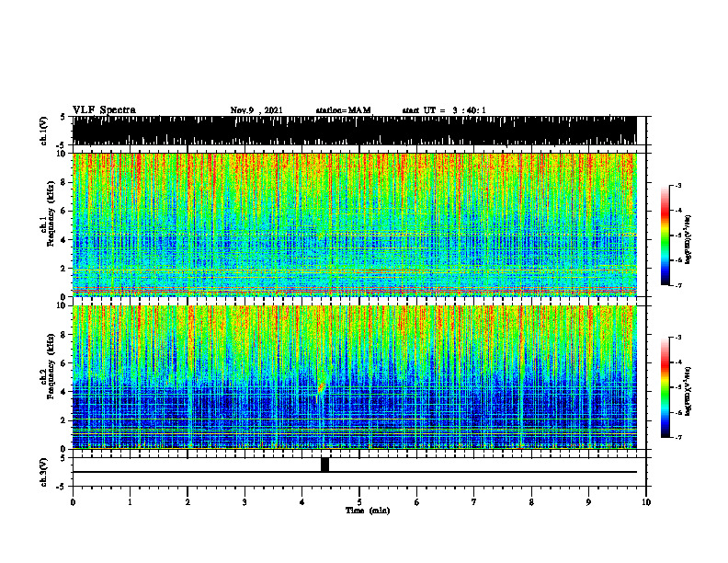Click the '6' kHz tick on ch.2 spectrogram axis

coord(63,363)
